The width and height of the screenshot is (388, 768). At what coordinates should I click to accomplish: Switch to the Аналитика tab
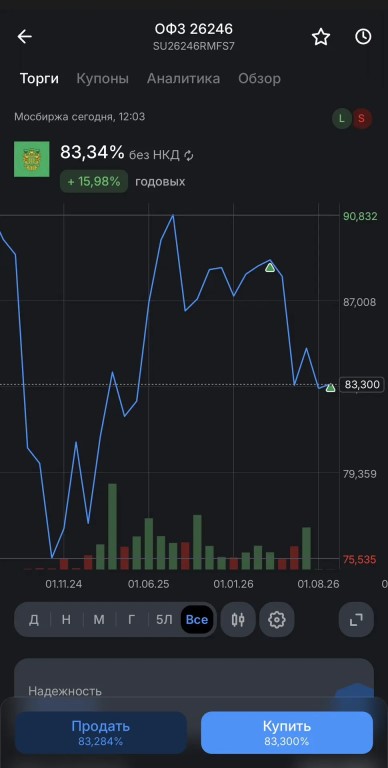tap(183, 78)
